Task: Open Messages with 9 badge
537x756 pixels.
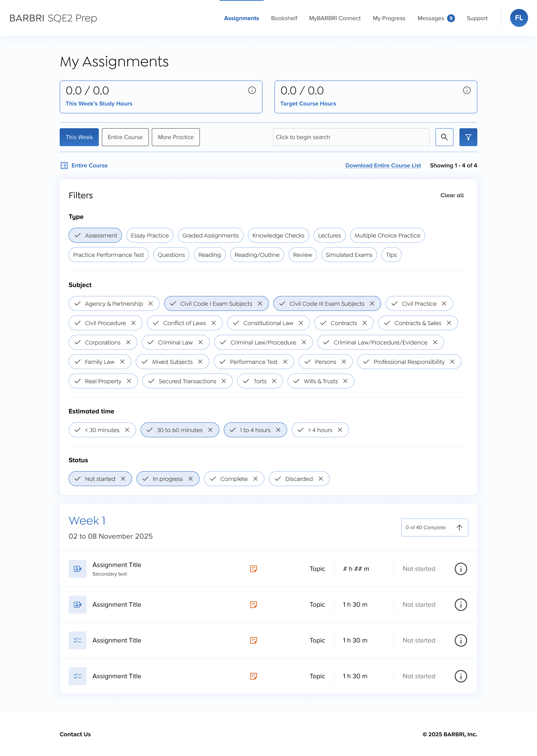Action: pos(436,18)
